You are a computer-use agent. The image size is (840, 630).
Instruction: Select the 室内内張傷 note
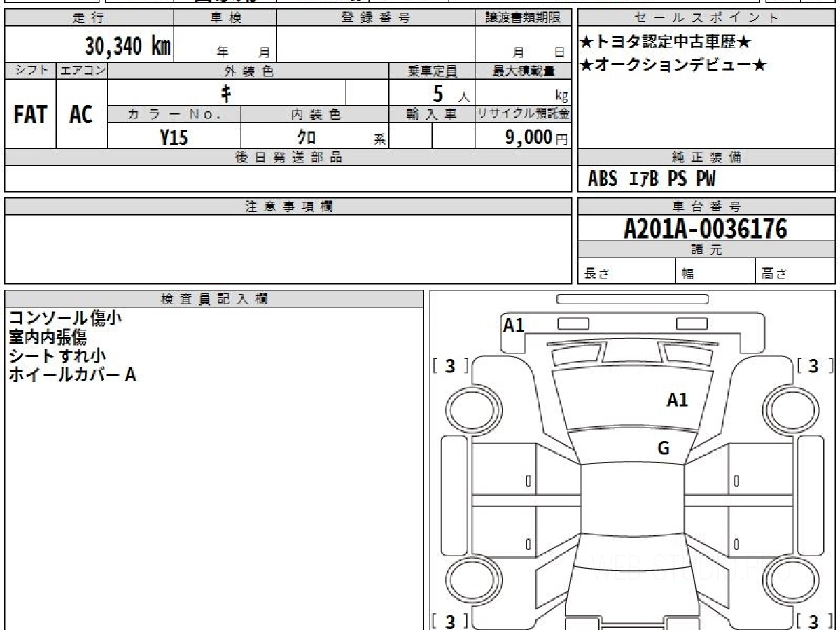coord(48,337)
